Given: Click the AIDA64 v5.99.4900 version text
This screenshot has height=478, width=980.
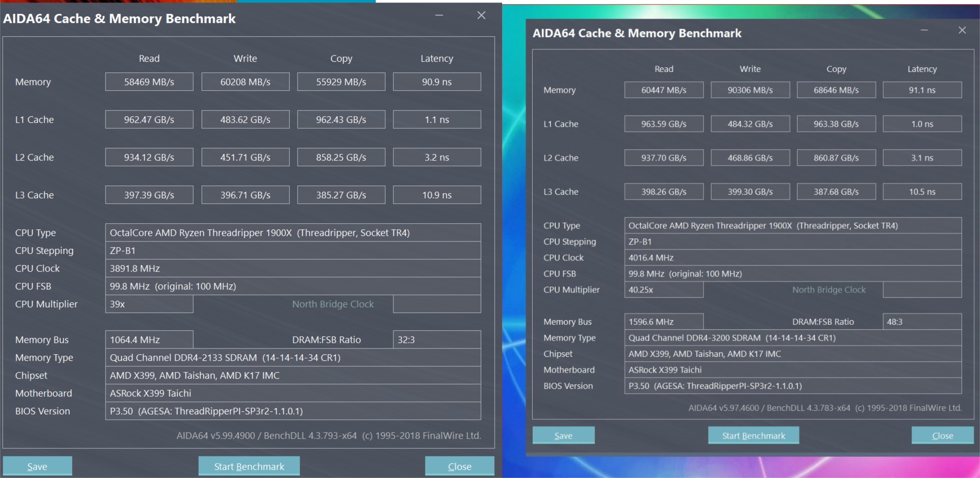Looking at the screenshot, I should click(x=329, y=435).
